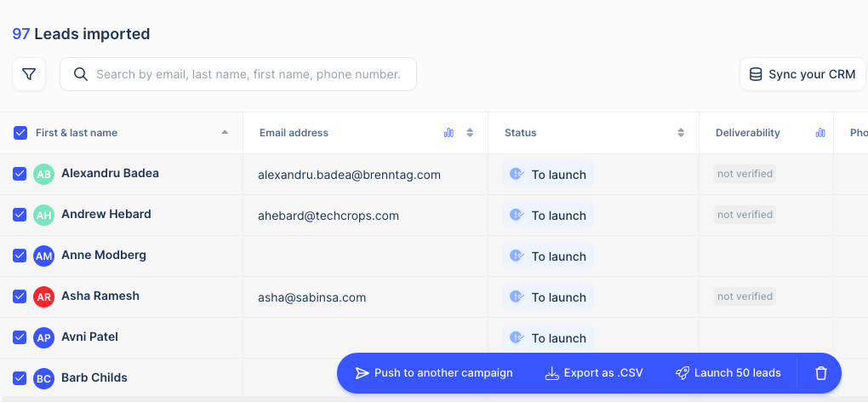868x403 pixels.
Task: Toggle sort arrows on Status column
Action: [681, 133]
